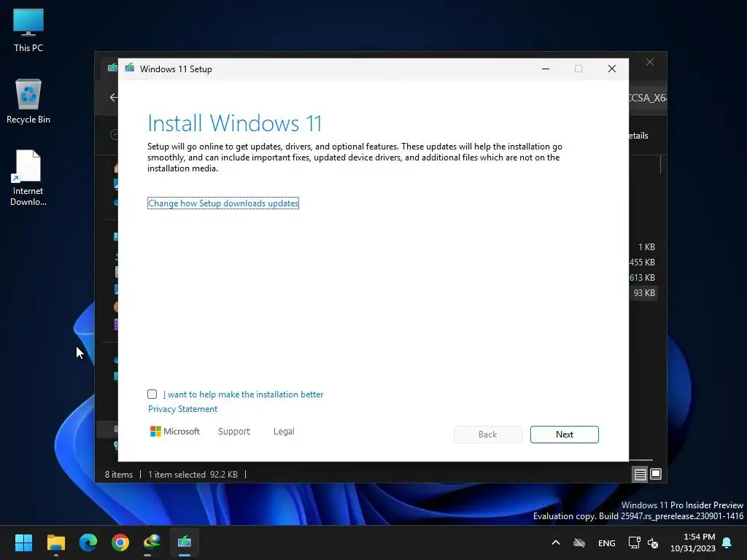Image resolution: width=747 pixels, height=560 pixels.
Task: Select the 455 KB file row in Explorer
Action: coord(642,262)
